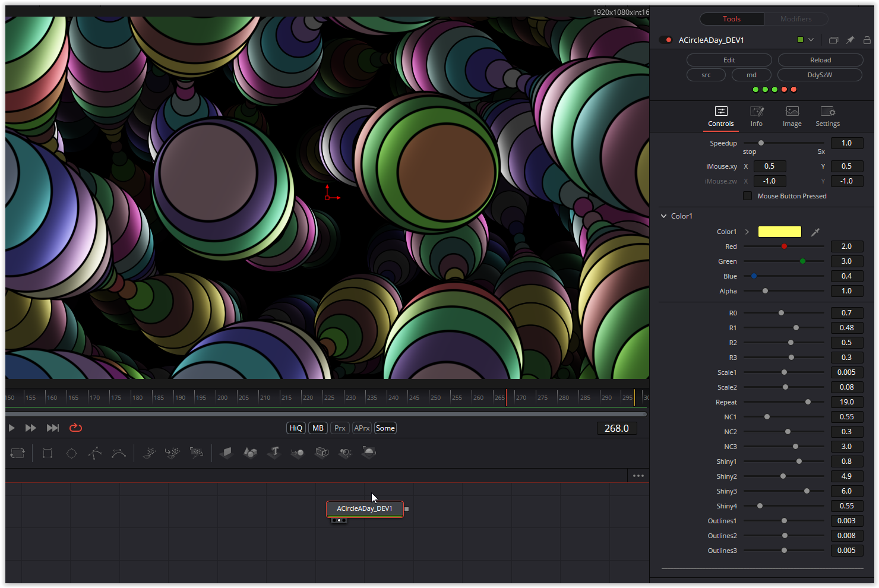Open the Image tab
The width and height of the screenshot is (879, 588).
coord(792,117)
